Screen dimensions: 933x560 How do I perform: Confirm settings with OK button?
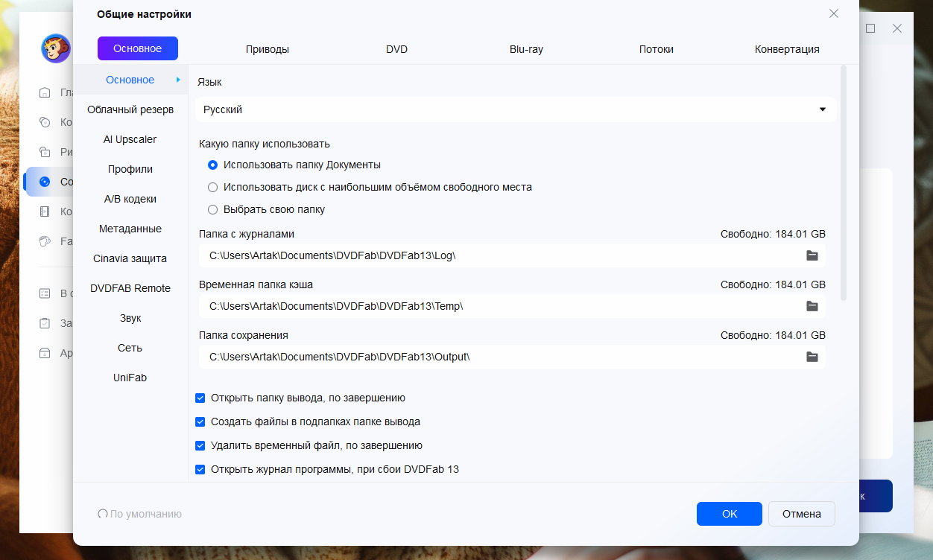pyautogui.click(x=730, y=514)
